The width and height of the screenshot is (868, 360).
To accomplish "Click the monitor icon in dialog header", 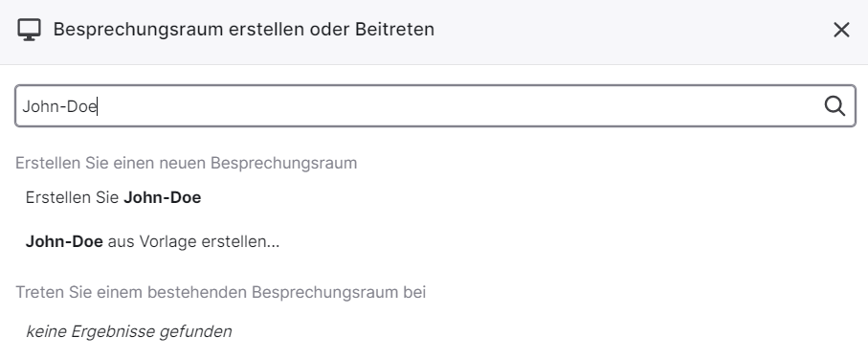I will click(x=29, y=30).
